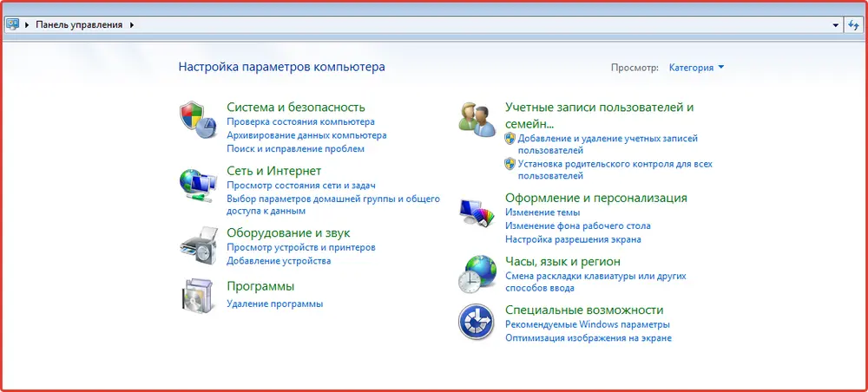The height and width of the screenshot is (392, 868).
Task: Open 'Программы' category heading
Action: [260, 286]
